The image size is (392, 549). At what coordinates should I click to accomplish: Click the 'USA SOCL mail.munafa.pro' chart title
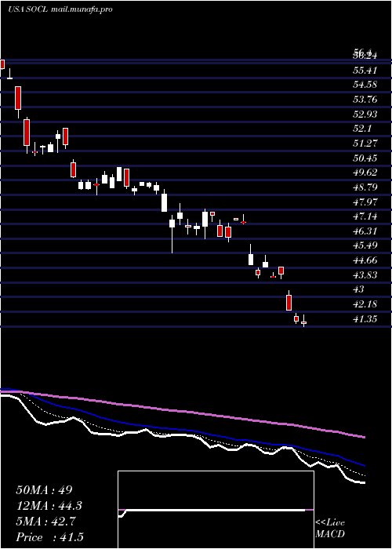pos(60,9)
